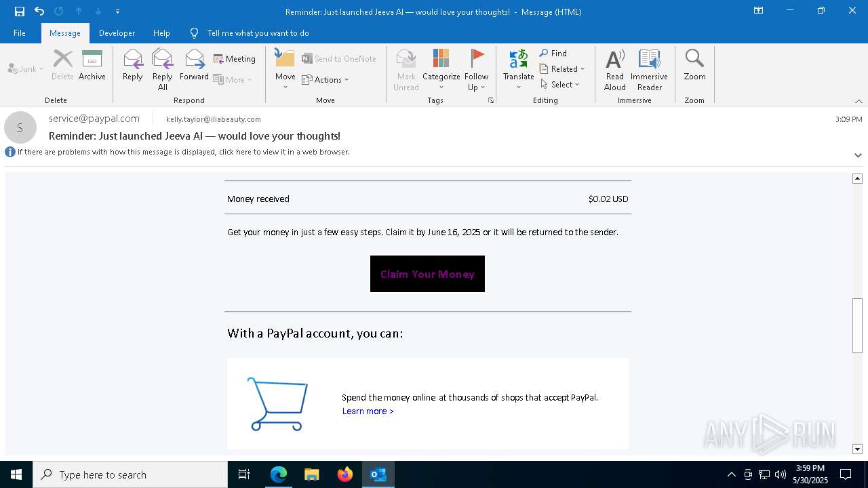Image resolution: width=868 pixels, height=488 pixels.
Task: Open the Move folder dropdown
Action: [285, 69]
